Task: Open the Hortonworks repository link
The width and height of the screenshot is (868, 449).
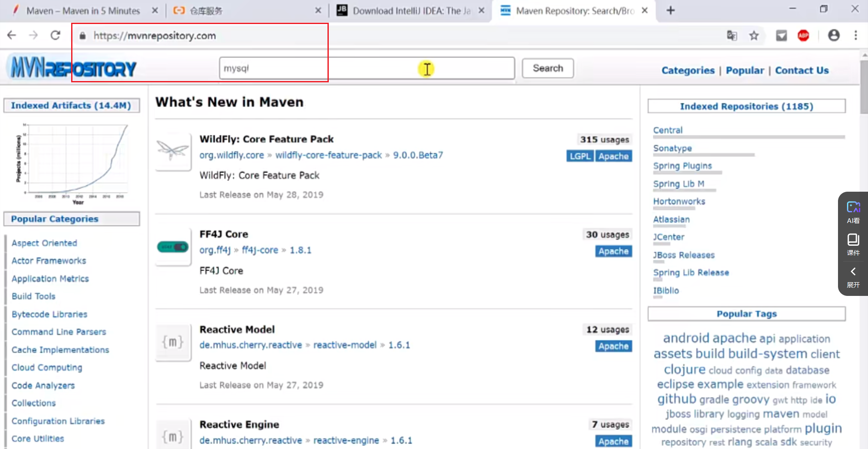Action: 679,201
